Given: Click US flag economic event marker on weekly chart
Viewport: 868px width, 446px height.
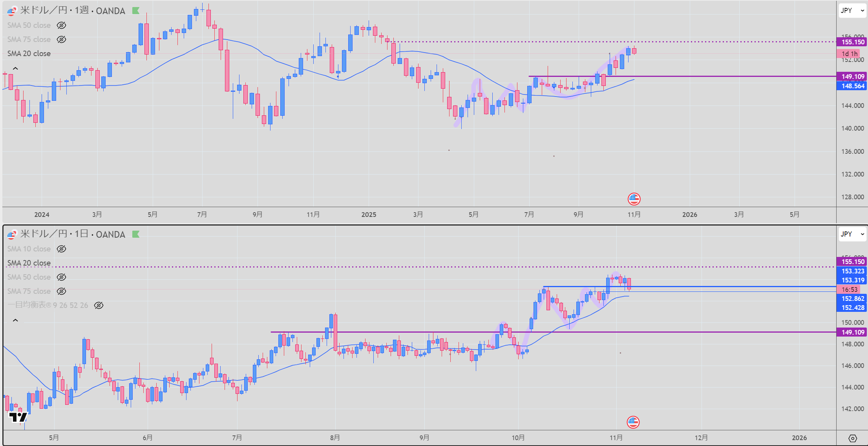Looking at the screenshot, I should click(x=634, y=199).
